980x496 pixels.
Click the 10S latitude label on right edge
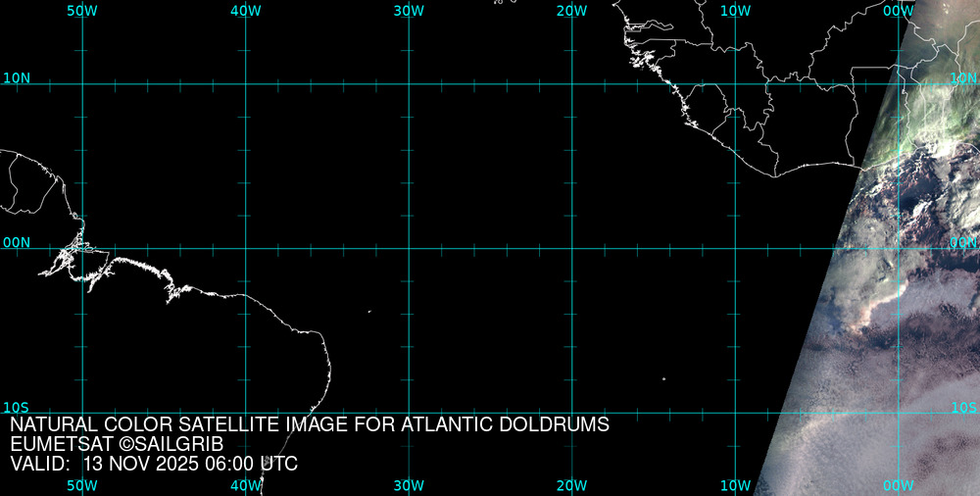pyautogui.click(x=964, y=407)
